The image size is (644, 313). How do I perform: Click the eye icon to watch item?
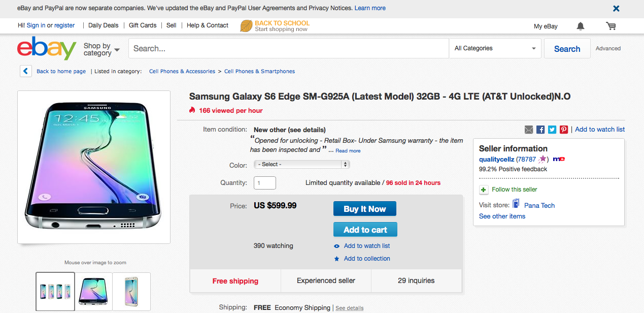336,246
